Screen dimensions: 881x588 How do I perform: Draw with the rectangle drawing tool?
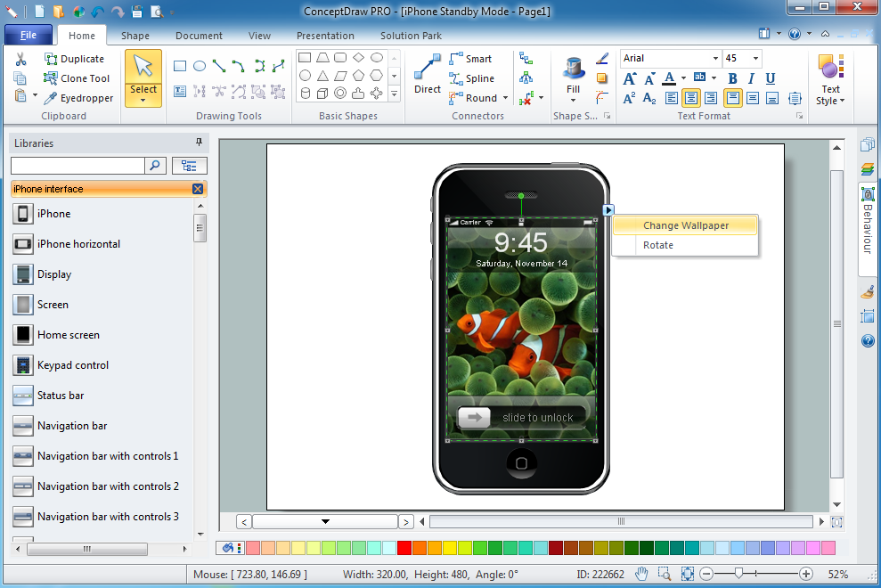tap(180, 66)
